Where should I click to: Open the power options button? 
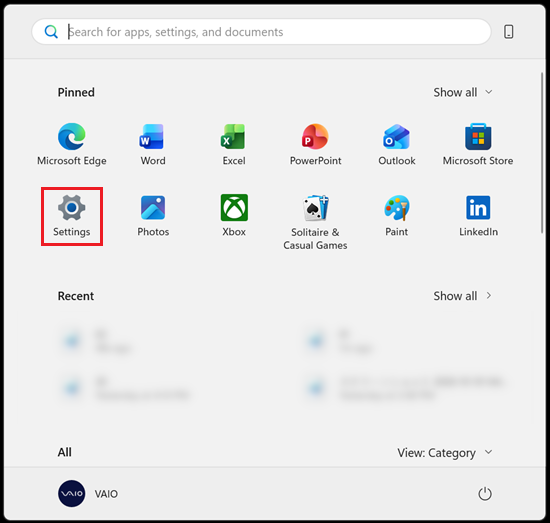click(485, 494)
